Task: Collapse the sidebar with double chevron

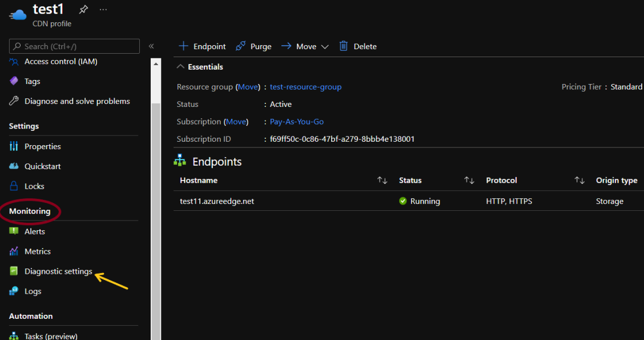Action: coord(151,46)
